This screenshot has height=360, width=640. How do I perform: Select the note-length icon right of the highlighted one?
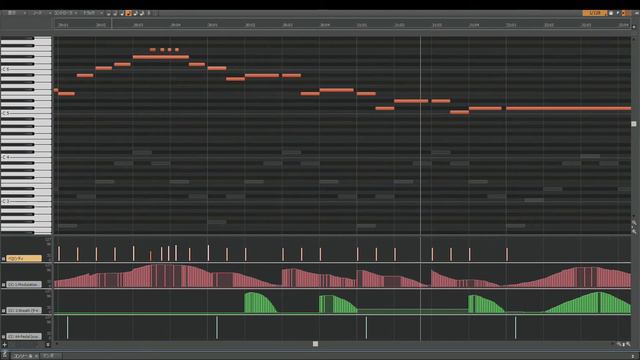(x=135, y=13)
